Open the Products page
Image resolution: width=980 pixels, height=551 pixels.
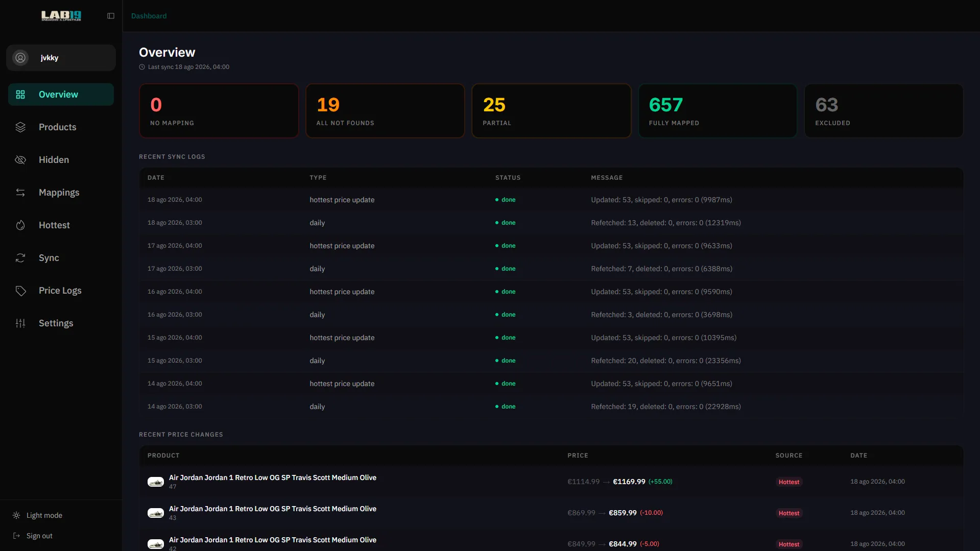[x=61, y=127]
